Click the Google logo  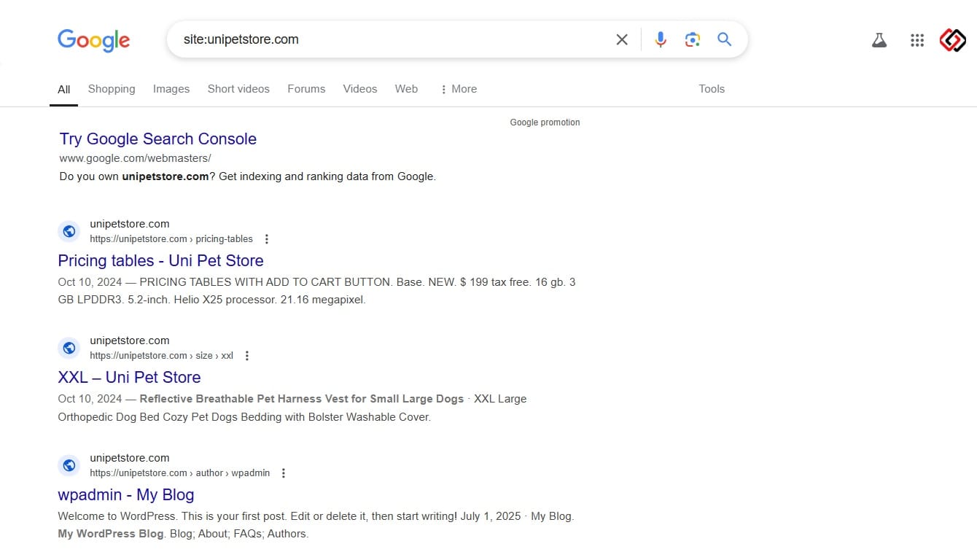pos(93,39)
